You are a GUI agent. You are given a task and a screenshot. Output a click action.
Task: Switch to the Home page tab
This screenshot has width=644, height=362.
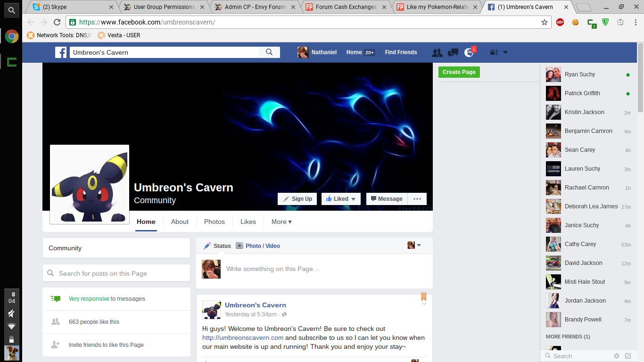[146, 222]
